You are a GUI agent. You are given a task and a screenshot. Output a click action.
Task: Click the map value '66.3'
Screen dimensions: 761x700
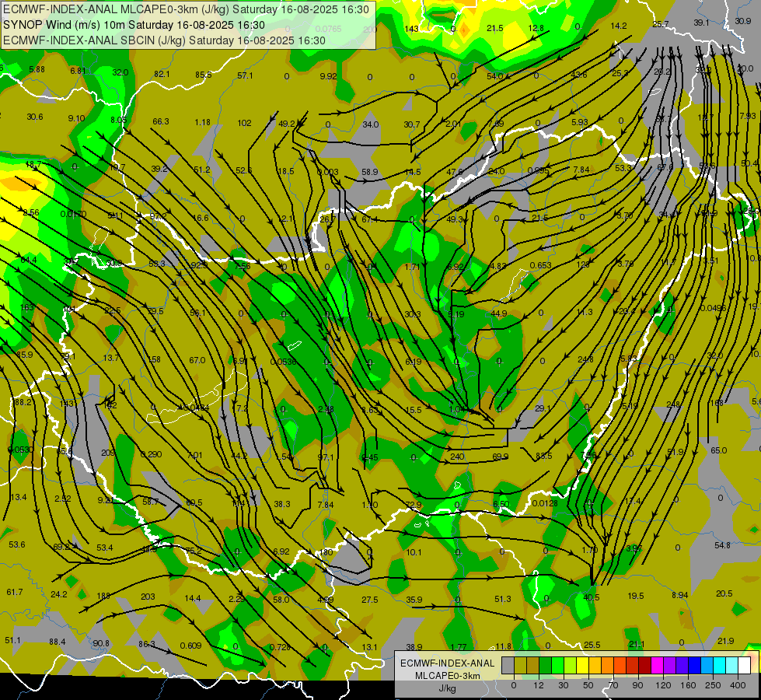pos(161,121)
